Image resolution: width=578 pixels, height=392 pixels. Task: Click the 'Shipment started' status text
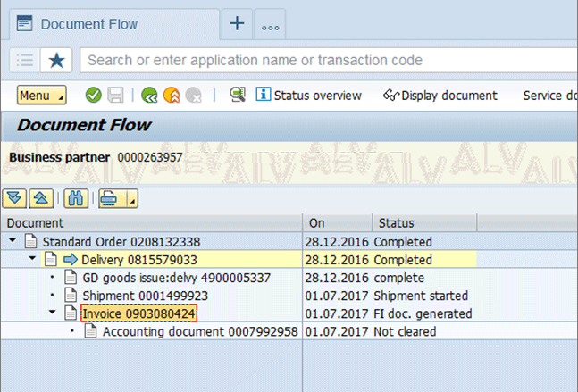pos(421,296)
